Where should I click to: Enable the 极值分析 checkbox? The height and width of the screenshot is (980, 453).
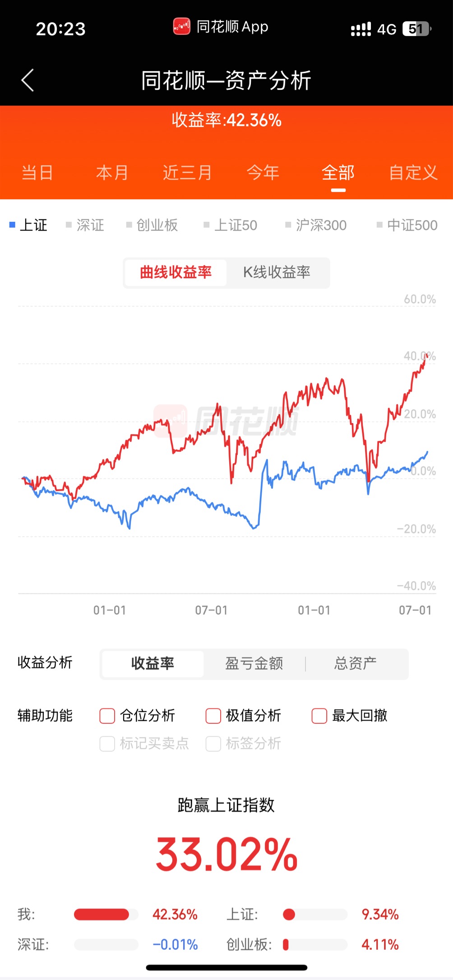coord(213,716)
